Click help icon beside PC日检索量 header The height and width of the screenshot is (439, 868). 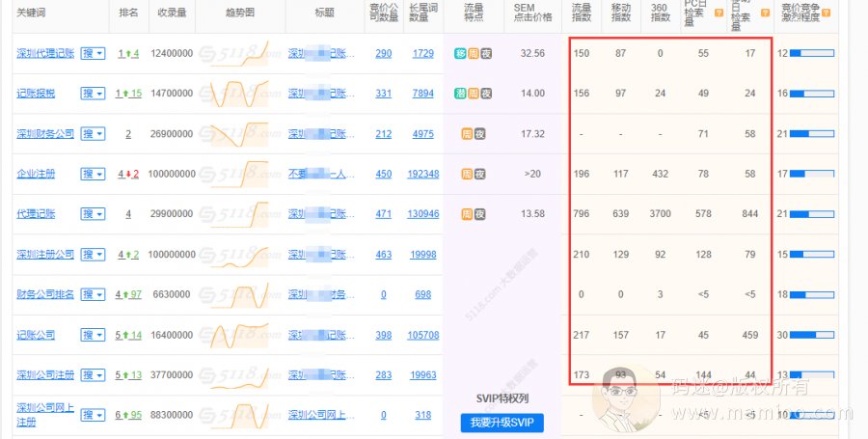tap(719, 13)
